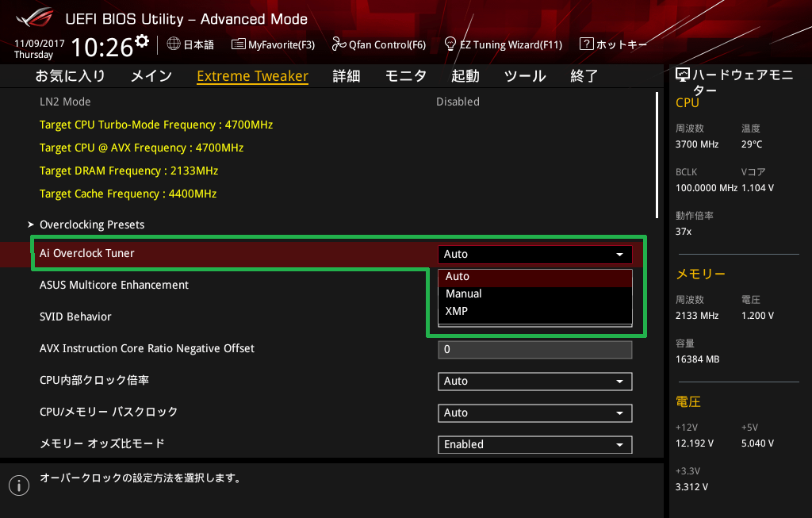This screenshot has width=812, height=518.
Task: Click BCLK 100.0000 MHz value
Action: [x=707, y=188]
